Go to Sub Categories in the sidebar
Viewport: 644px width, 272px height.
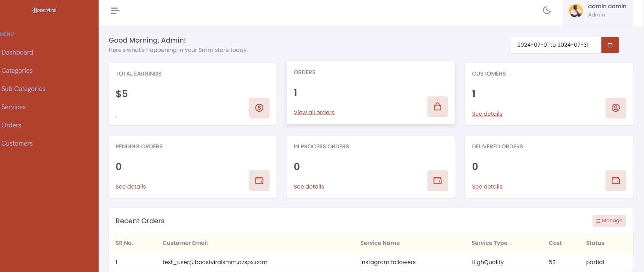[x=23, y=89]
